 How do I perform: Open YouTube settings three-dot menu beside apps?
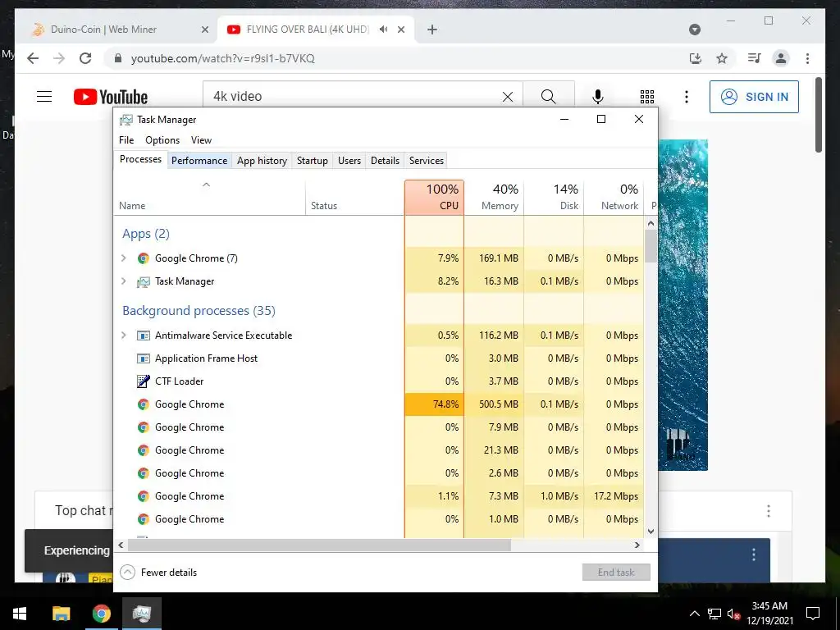pos(687,97)
